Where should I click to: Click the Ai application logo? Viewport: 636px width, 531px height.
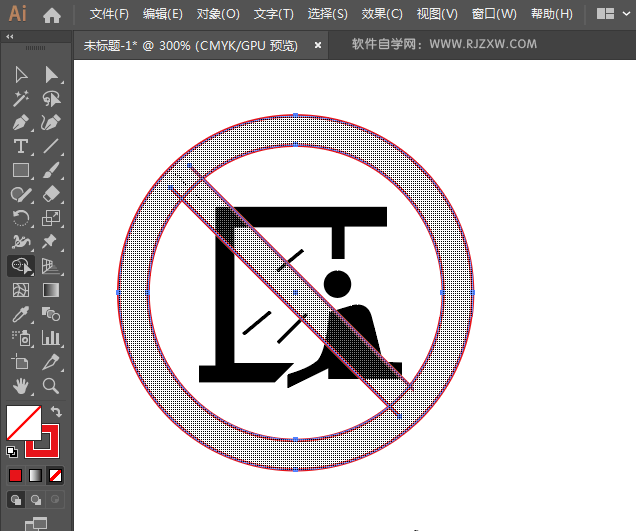pyautogui.click(x=18, y=14)
